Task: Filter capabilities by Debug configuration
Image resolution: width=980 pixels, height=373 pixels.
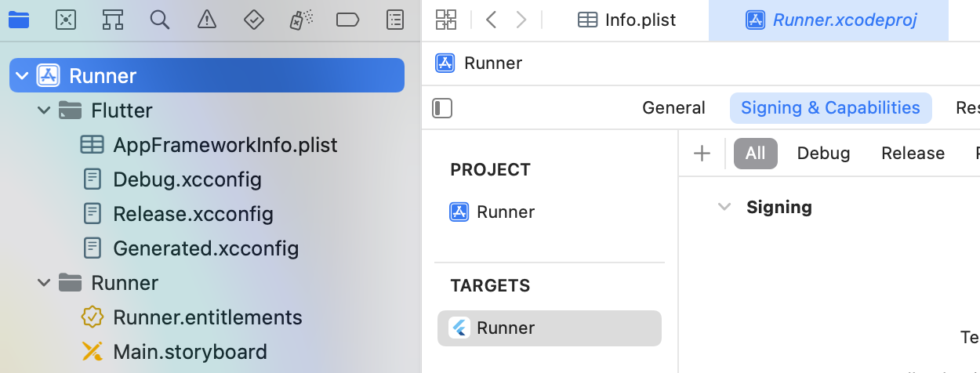Action: tap(823, 153)
